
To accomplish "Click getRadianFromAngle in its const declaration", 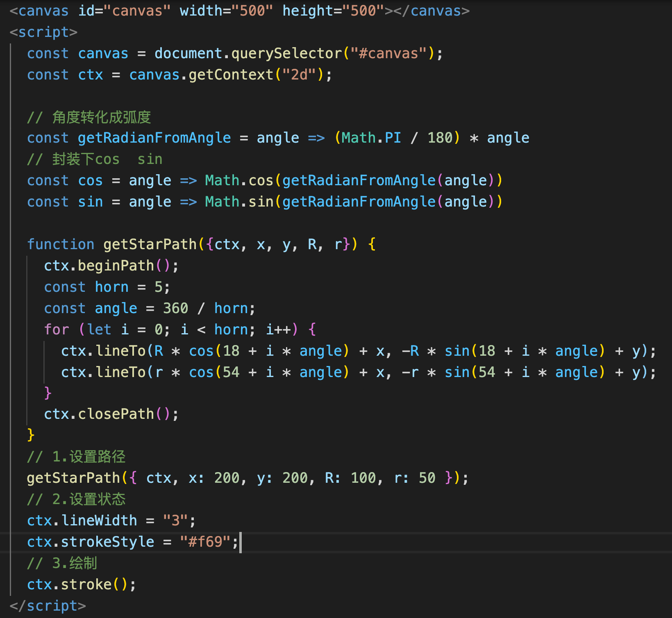I will point(154,138).
